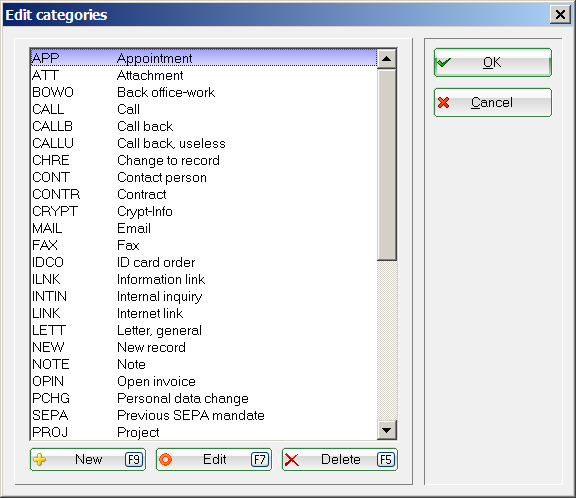This screenshot has height=498, width=576.
Task: Click the yellow plus icon on New button
Action: [x=40, y=459]
